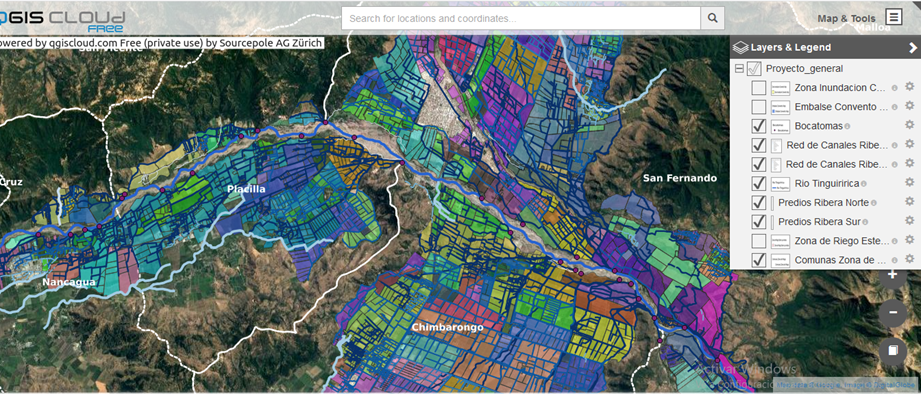Viewport: 921px width, 394px height.
Task: Hide the Predios Ribera Norte layer
Action: 759,203
